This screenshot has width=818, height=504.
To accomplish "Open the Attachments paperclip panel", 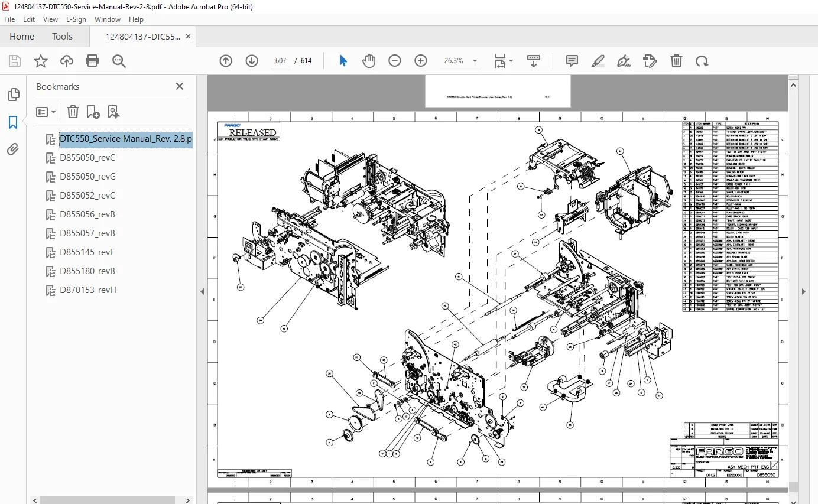I will coord(13,149).
